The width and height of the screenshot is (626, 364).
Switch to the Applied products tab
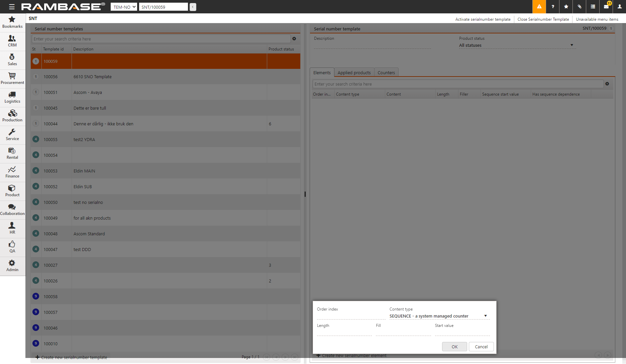click(x=354, y=73)
